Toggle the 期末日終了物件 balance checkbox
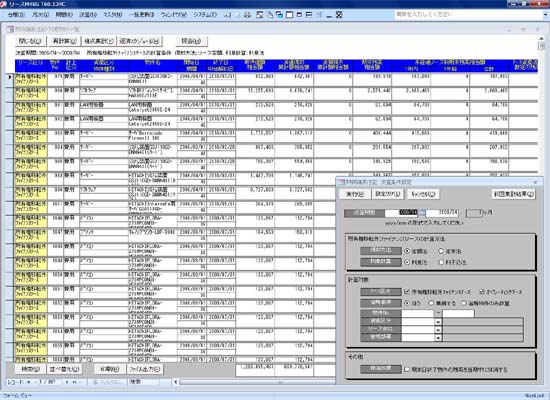Image resolution: width=550 pixels, height=400 pixels. 407,369
